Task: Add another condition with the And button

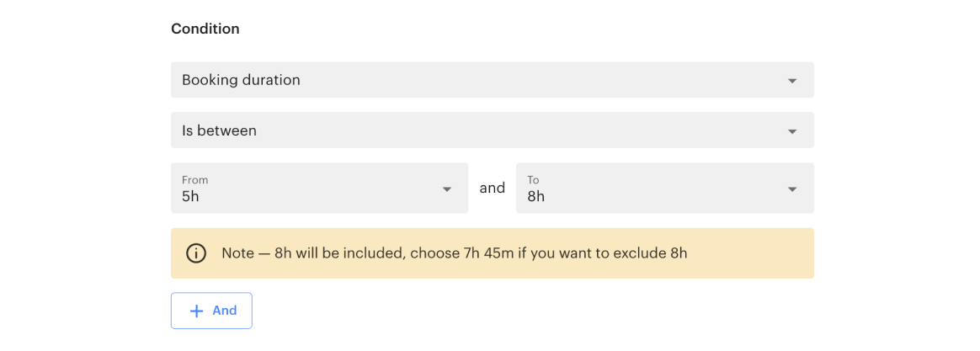Action: pos(212,311)
